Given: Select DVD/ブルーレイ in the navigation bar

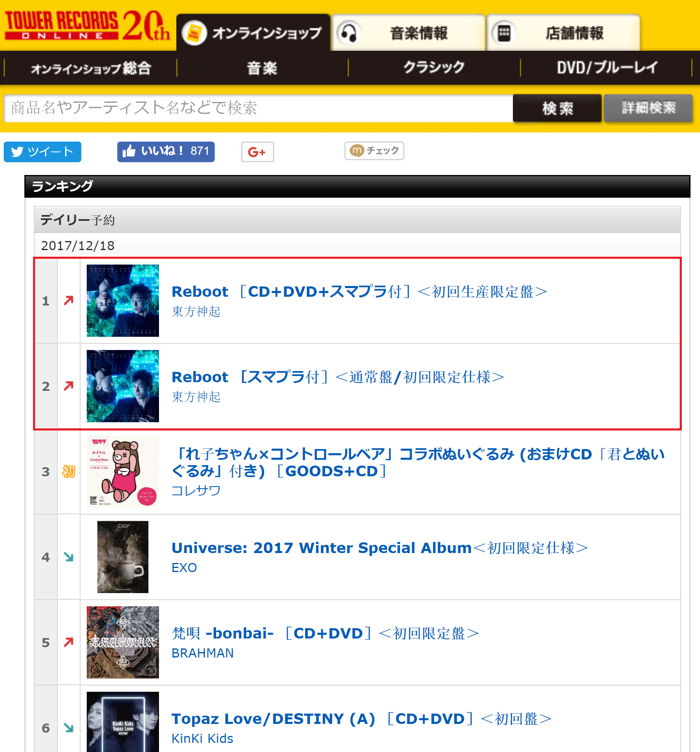Looking at the screenshot, I should point(606,68).
